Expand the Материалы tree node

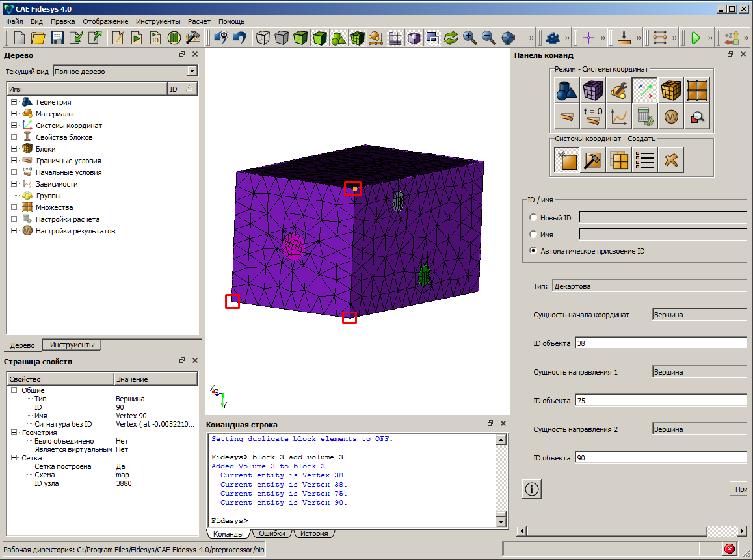[x=14, y=114]
